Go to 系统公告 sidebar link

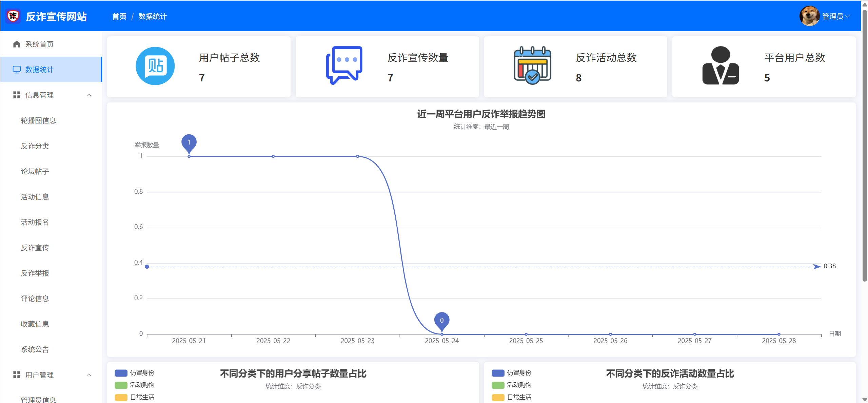tap(35, 349)
